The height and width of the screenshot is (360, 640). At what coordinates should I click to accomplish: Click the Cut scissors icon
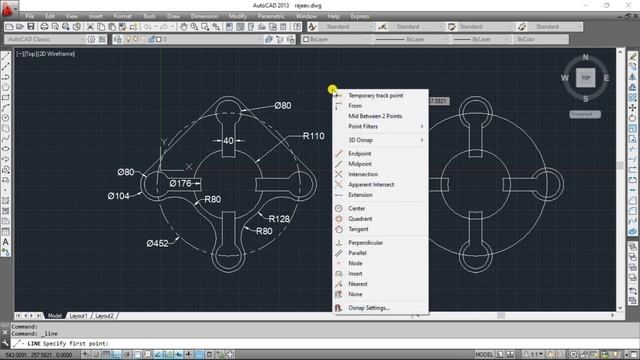click(90, 27)
